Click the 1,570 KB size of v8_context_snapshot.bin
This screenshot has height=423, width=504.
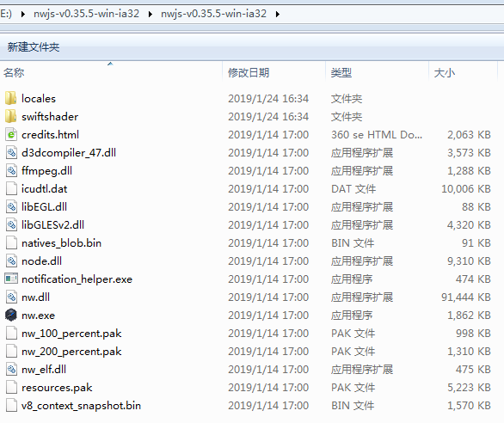click(469, 406)
